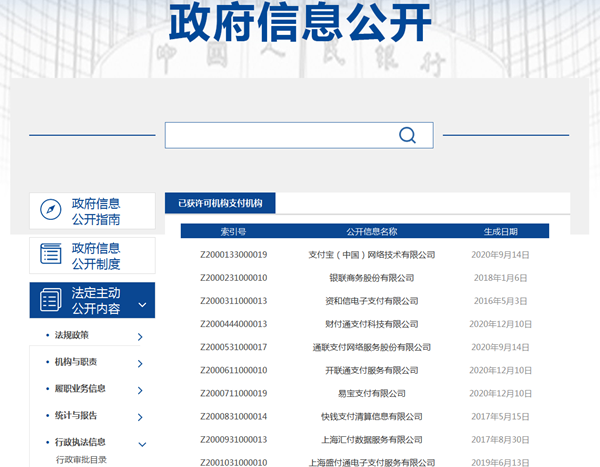Expand the 机构与职责 arrow
600x467 pixels.
click(140, 363)
